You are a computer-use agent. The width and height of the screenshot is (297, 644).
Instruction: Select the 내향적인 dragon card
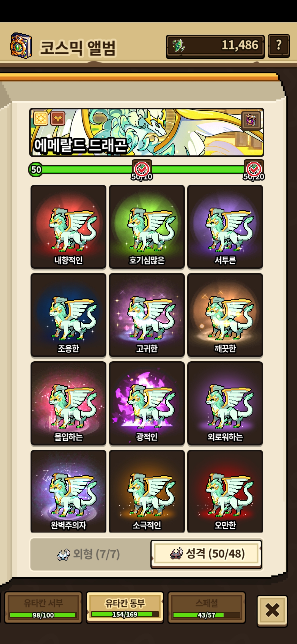point(68,227)
